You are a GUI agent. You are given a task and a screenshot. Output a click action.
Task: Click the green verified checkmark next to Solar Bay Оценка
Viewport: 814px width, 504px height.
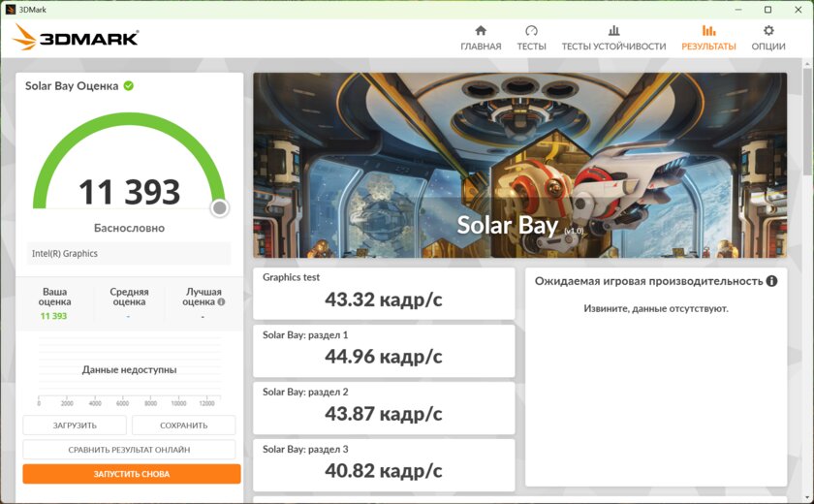(x=128, y=85)
